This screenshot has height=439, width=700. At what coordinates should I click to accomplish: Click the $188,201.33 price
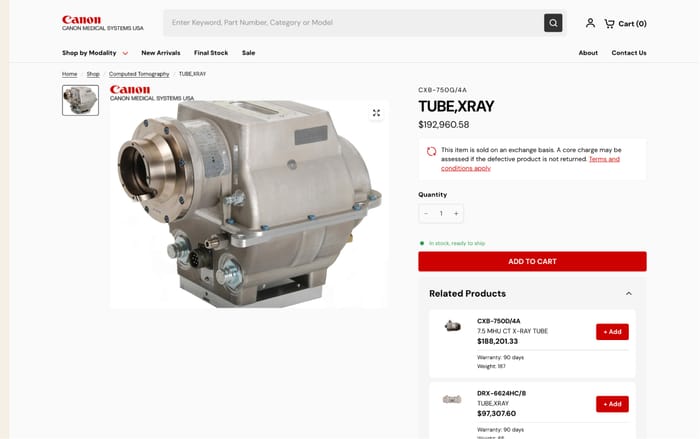(x=497, y=341)
